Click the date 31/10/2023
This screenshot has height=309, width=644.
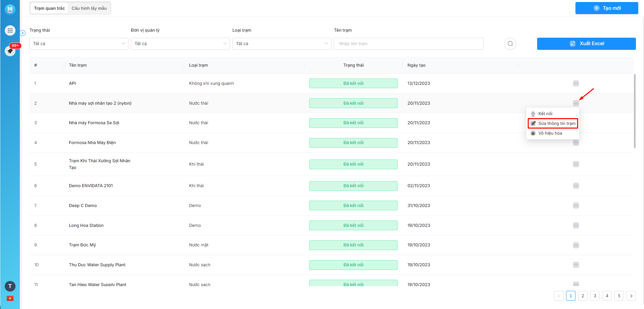pyautogui.click(x=418, y=206)
